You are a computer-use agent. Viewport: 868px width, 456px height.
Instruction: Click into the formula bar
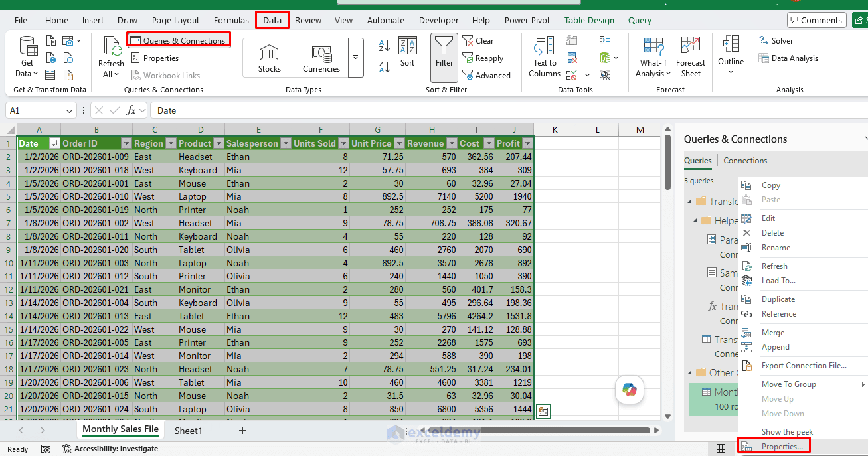click(508, 110)
